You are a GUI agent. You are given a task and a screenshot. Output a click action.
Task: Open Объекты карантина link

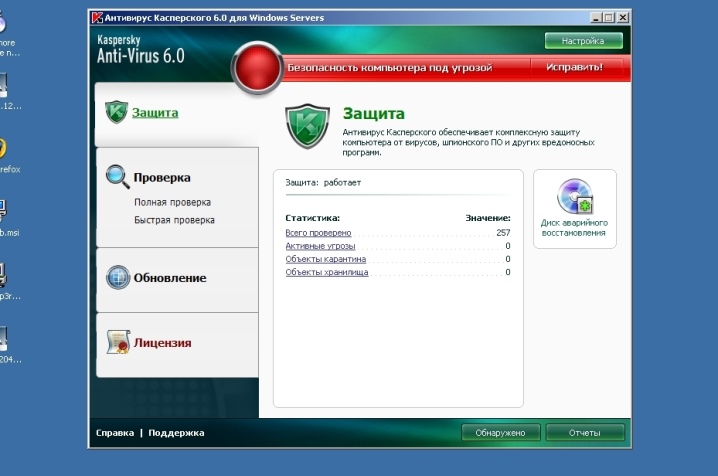(x=326, y=259)
